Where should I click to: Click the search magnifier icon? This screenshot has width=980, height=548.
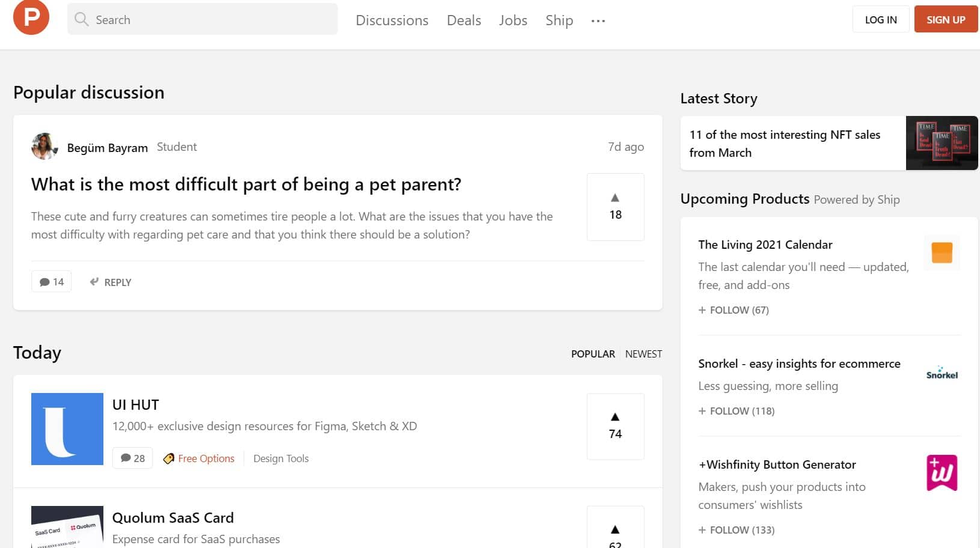[x=81, y=19]
